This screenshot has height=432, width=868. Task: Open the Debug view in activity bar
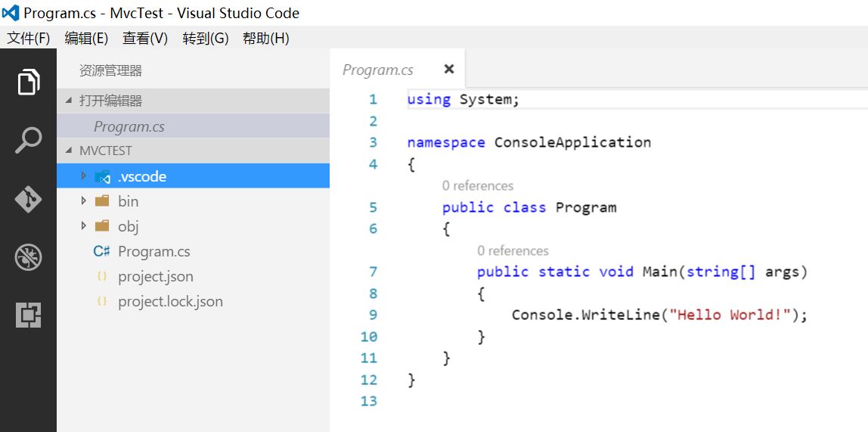[x=28, y=257]
